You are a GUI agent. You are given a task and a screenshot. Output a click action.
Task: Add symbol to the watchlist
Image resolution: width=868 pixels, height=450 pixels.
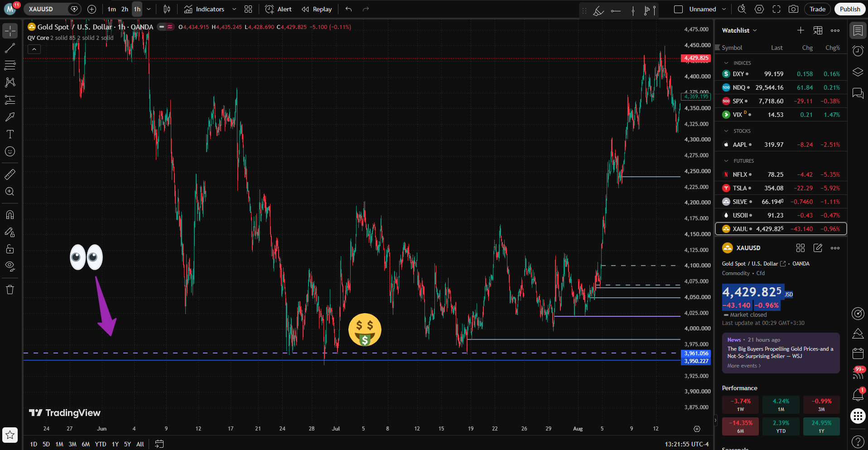click(x=800, y=30)
